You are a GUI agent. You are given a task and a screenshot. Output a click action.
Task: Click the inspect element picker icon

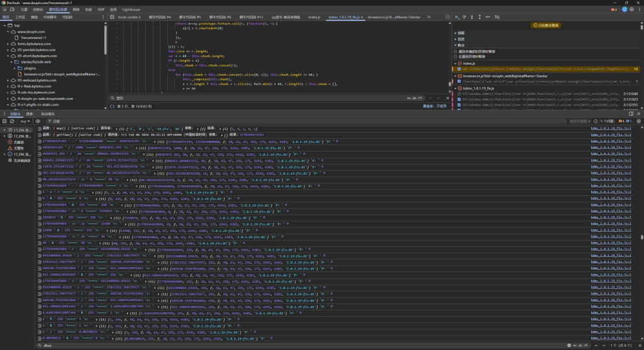pyautogui.click(x=4, y=11)
